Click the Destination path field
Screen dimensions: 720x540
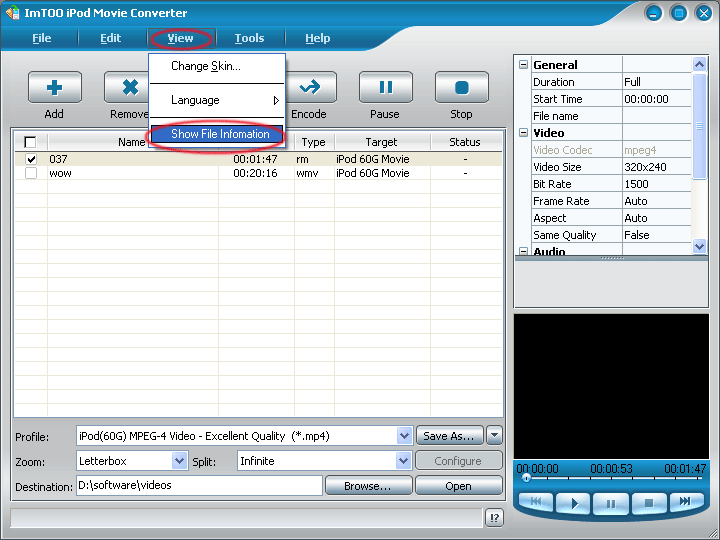click(199, 485)
